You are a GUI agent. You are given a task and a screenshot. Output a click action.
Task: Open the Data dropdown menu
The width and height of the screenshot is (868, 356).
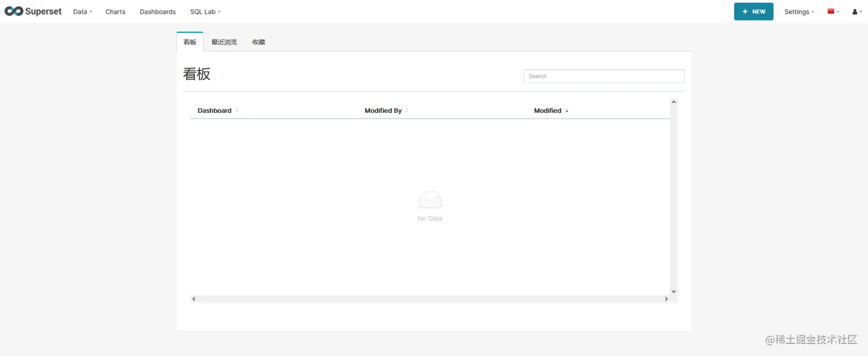point(83,11)
